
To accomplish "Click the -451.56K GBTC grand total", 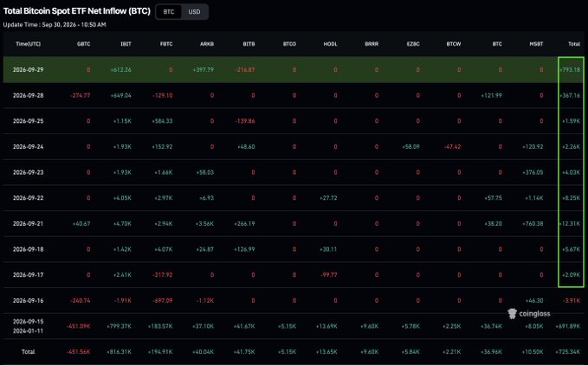I will pyautogui.click(x=79, y=352).
